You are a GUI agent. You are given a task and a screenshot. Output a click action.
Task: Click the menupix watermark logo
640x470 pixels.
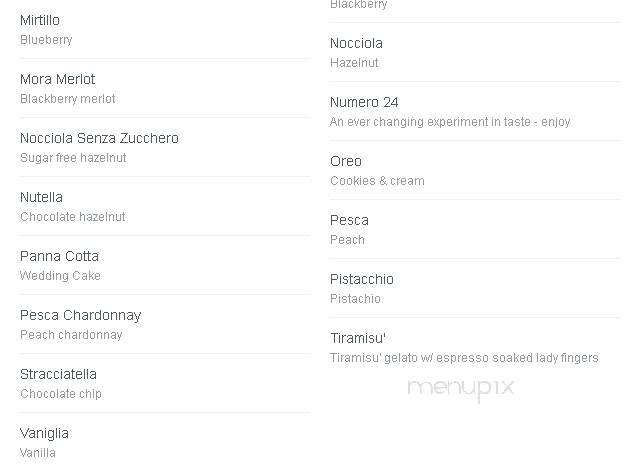tap(461, 389)
